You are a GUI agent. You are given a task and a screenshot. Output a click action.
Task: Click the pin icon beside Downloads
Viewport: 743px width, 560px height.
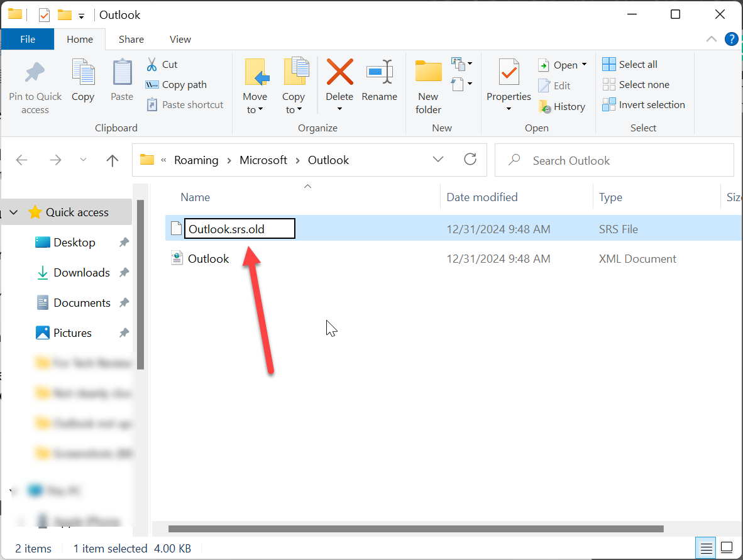124,272
